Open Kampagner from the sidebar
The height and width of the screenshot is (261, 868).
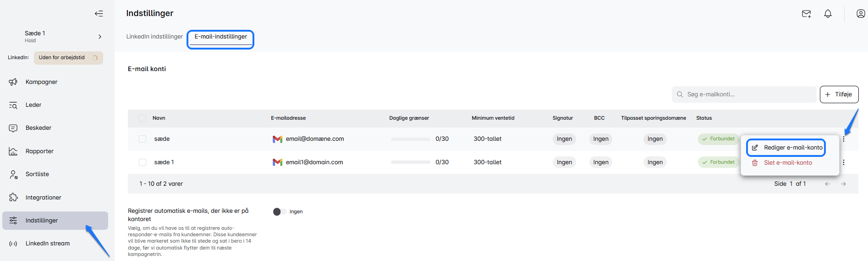41,82
